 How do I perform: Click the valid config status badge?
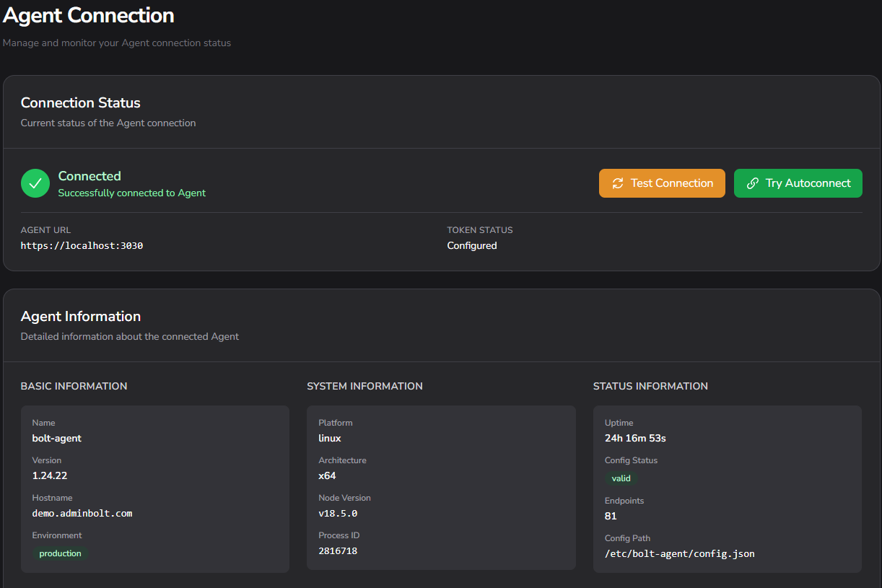point(621,478)
